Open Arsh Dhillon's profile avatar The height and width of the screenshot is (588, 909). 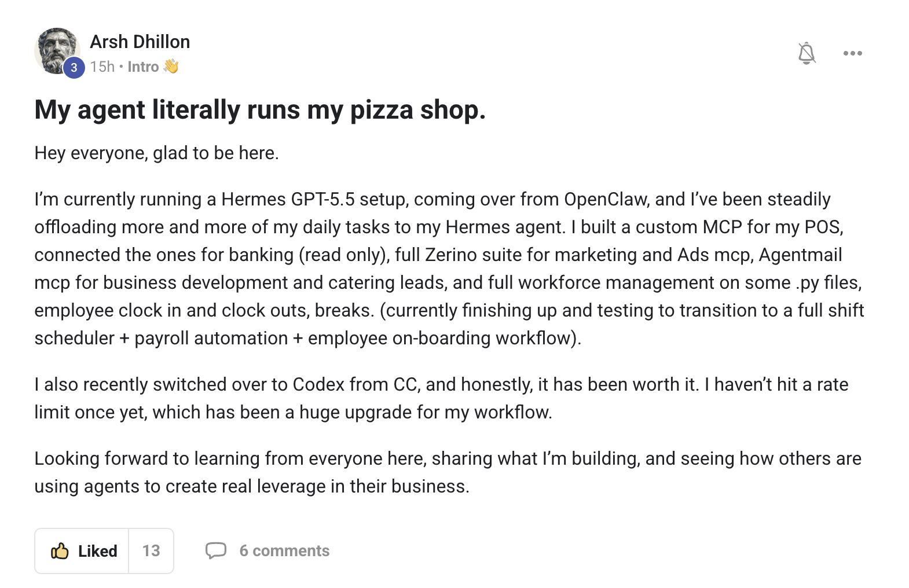[x=56, y=51]
